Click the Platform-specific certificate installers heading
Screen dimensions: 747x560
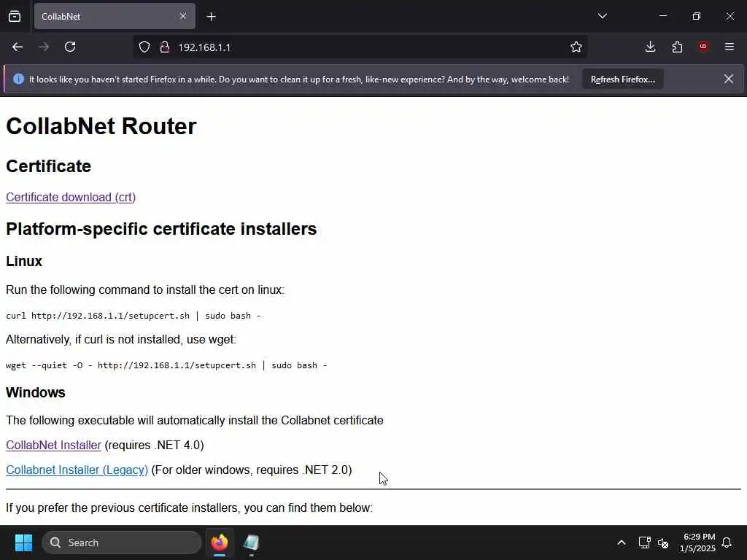click(x=161, y=228)
